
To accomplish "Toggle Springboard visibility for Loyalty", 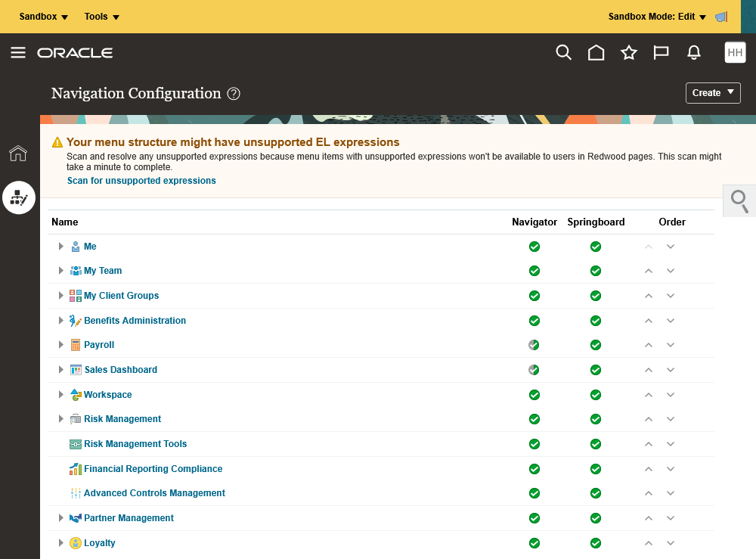I will 596,543.
